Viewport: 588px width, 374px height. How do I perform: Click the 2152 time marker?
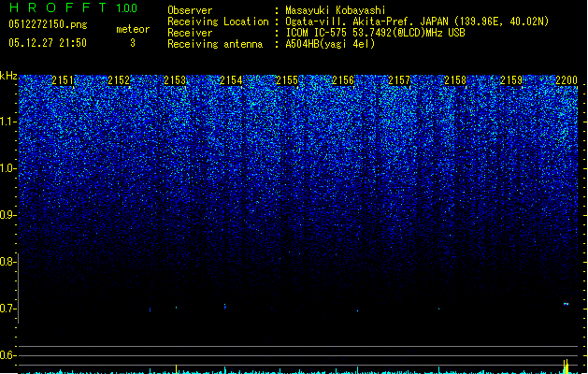119,80
